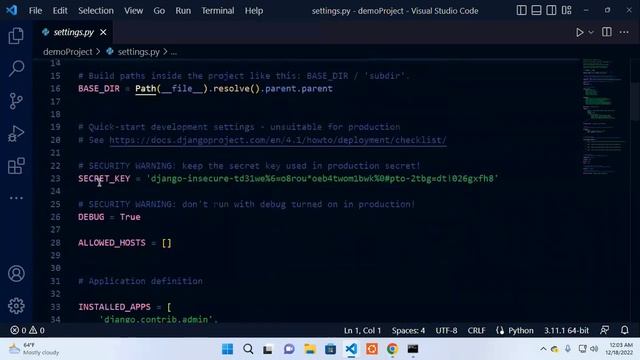The height and width of the screenshot is (360, 640).
Task: Open the Edit menu
Action: 60,11
